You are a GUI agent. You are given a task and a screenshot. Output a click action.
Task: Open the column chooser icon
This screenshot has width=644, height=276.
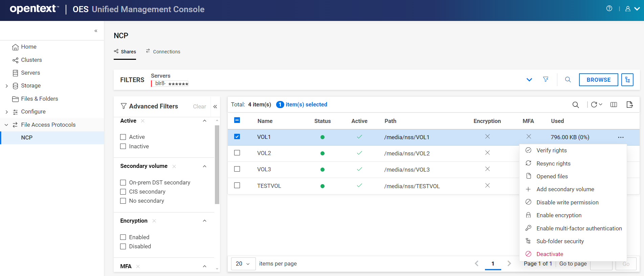[x=614, y=105]
